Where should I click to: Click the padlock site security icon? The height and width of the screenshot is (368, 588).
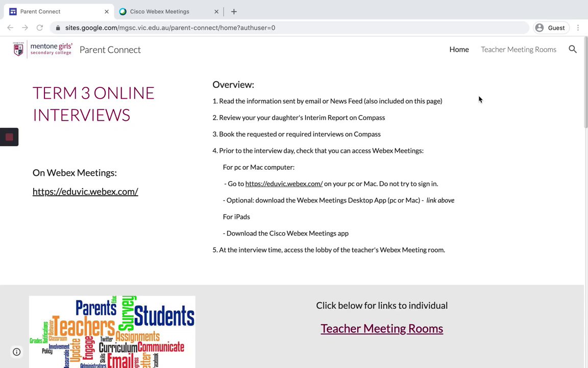[58, 28]
